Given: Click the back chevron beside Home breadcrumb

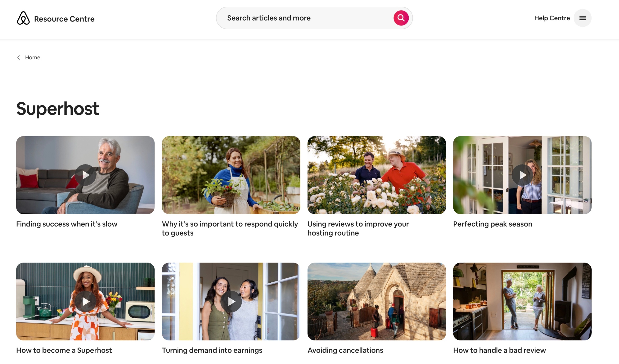Looking at the screenshot, I should click(x=18, y=57).
